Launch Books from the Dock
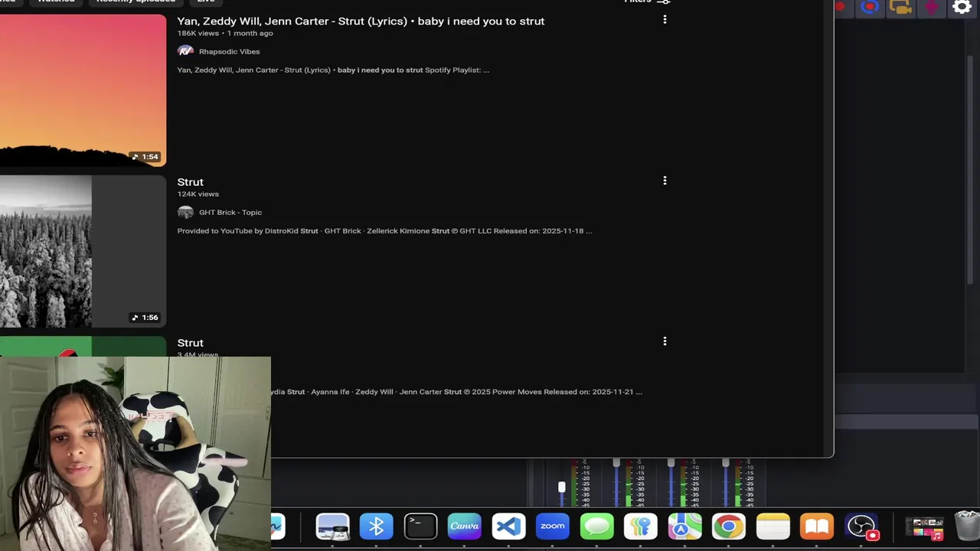Viewport: 980px width, 551px height. pyautogui.click(x=816, y=527)
